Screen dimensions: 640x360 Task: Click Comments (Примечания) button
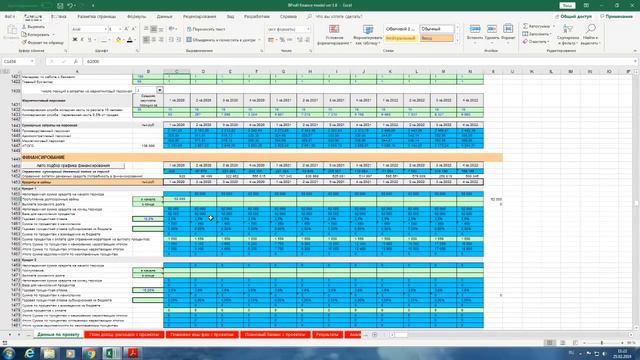coord(616,16)
